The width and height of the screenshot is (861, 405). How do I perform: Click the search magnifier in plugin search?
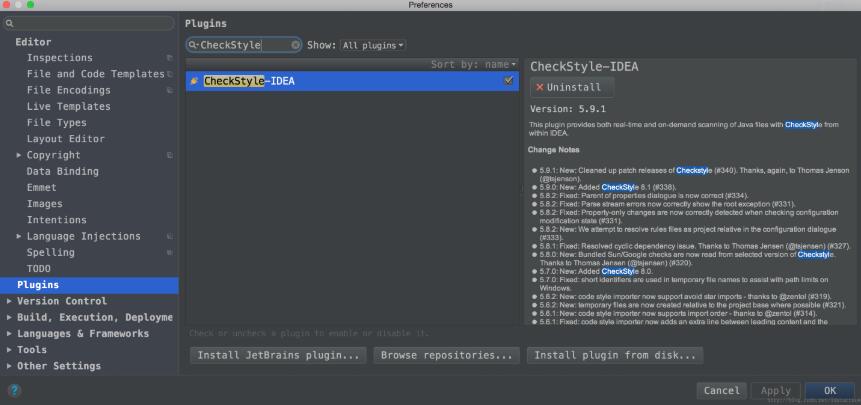[x=194, y=45]
